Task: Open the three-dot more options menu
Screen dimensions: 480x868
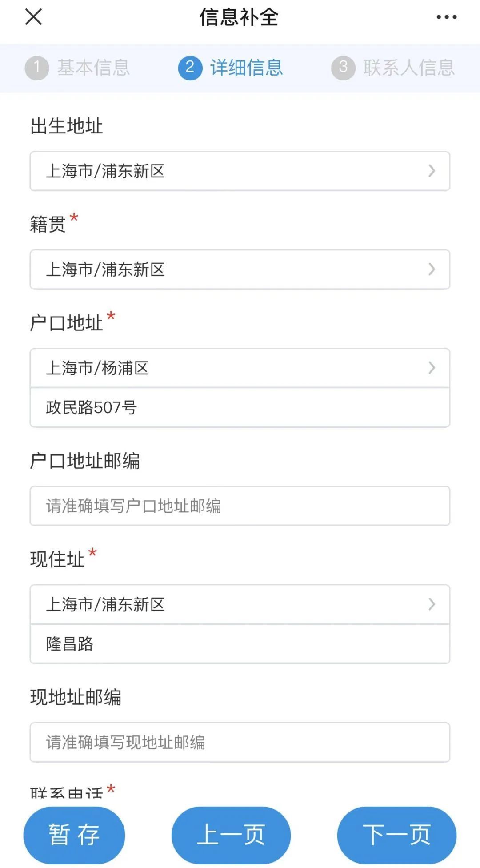Action: click(446, 17)
